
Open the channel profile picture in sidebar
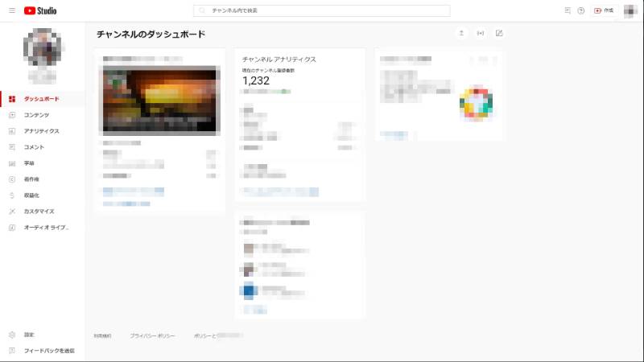(43, 47)
